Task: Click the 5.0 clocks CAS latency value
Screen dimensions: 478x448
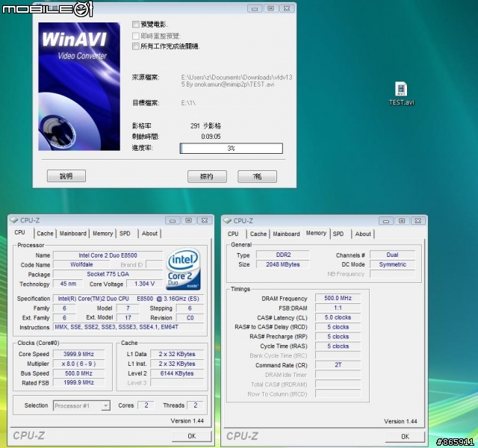Action: click(x=338, y=317)
